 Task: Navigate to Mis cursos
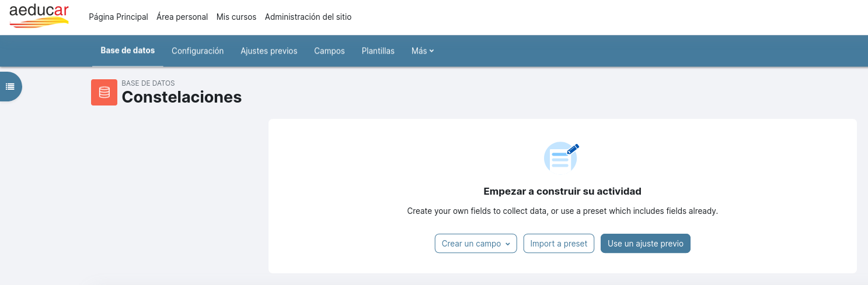(236, 17)
